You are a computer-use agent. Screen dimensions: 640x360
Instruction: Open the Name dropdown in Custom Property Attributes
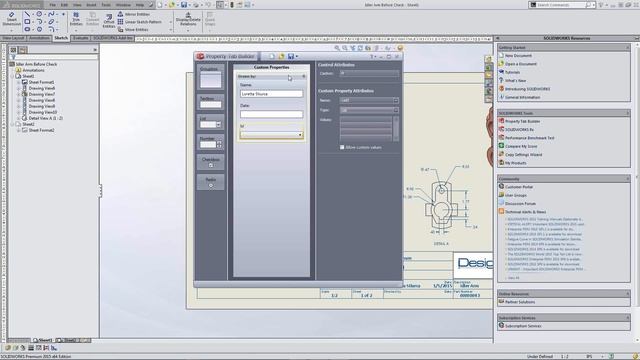(396, 100)
